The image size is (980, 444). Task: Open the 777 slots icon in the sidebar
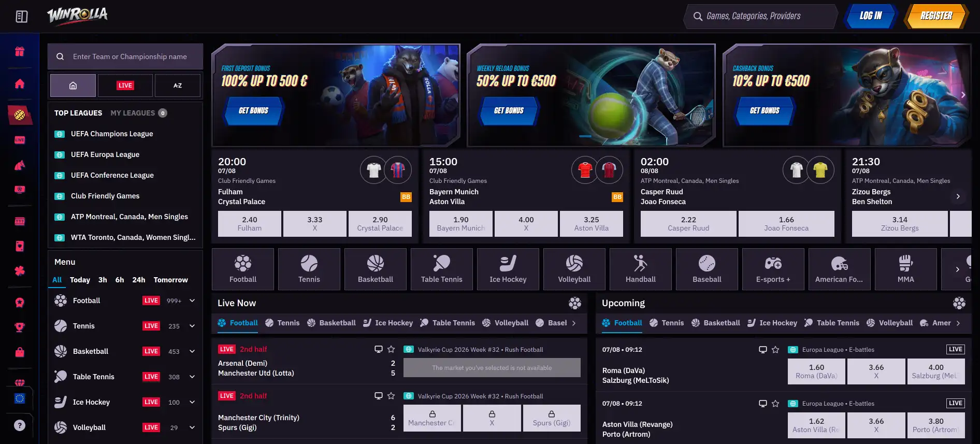(20, 221)
